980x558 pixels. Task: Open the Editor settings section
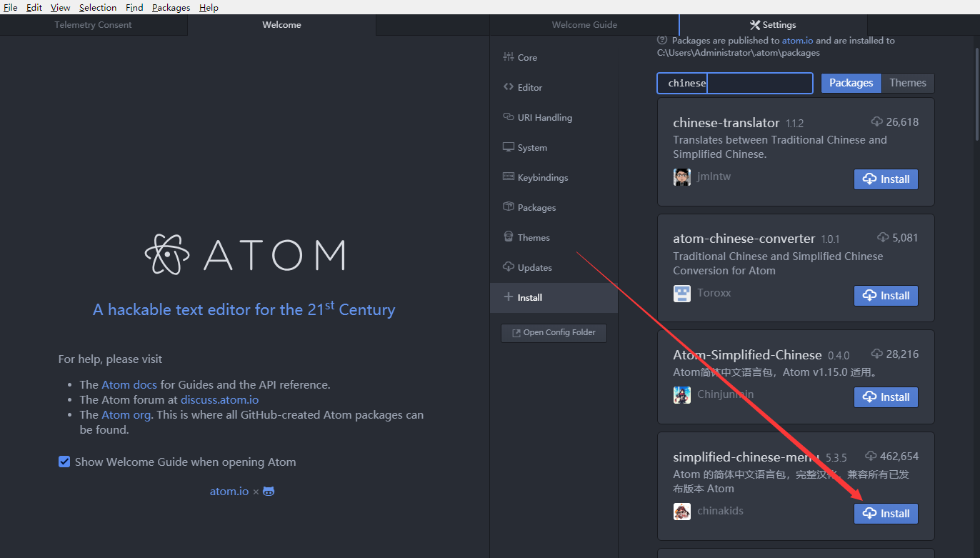529,87
